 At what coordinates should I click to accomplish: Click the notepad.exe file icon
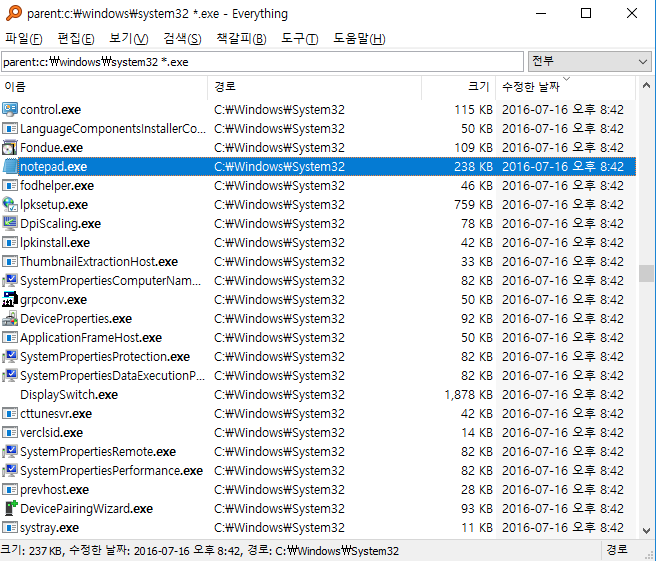point(10,167)
